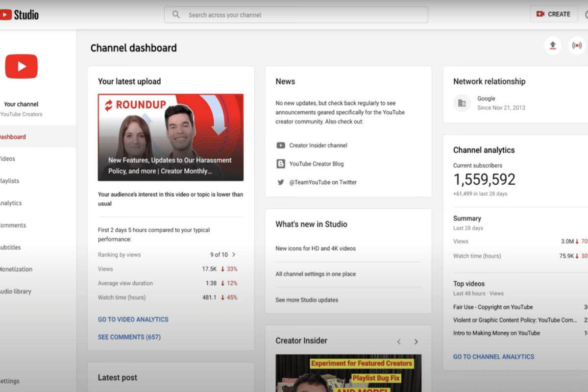Click the upload video arrow icon
The width and height of the screenshot is (588, 392).
553,46
